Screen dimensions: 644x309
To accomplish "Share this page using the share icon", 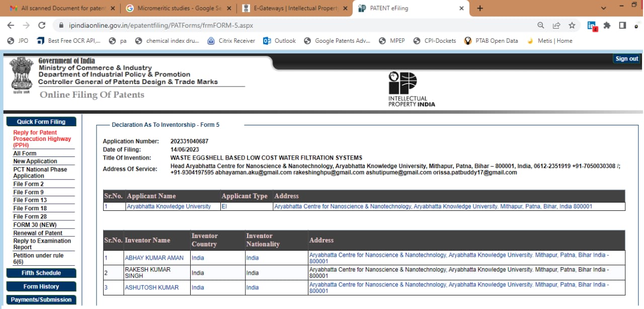I will point(556,25).
